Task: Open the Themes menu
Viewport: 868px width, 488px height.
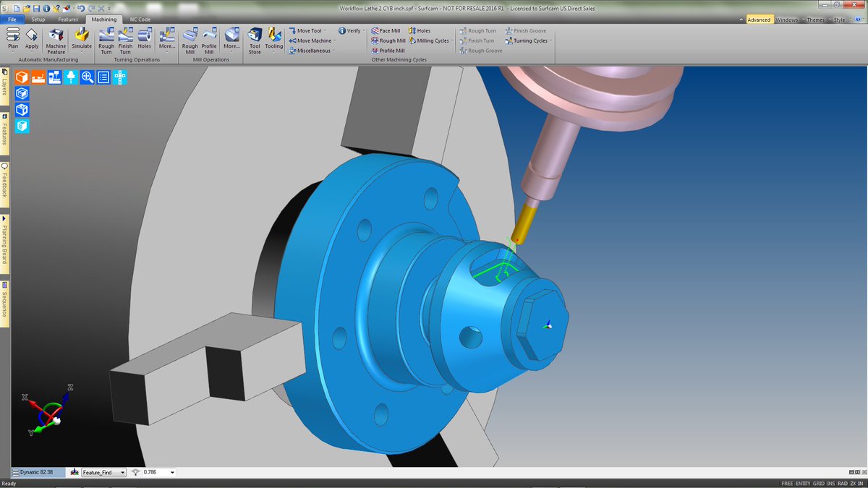Action: coord(817,20)
